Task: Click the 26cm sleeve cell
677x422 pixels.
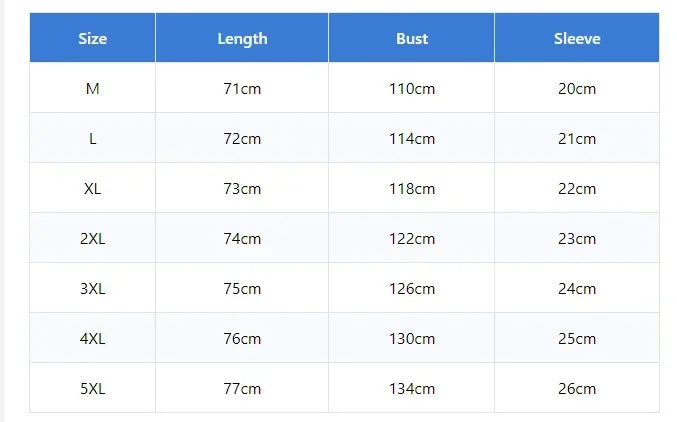Action: click(577, 388)
